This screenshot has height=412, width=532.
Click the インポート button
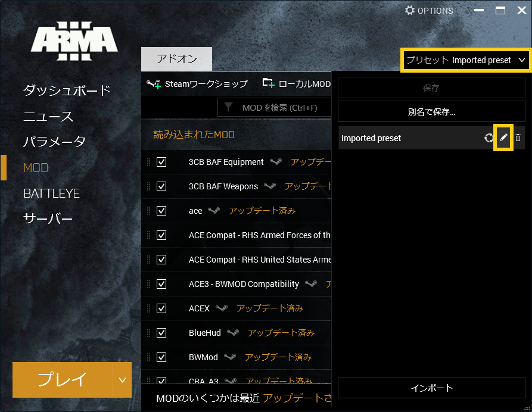tap(431, 388)
